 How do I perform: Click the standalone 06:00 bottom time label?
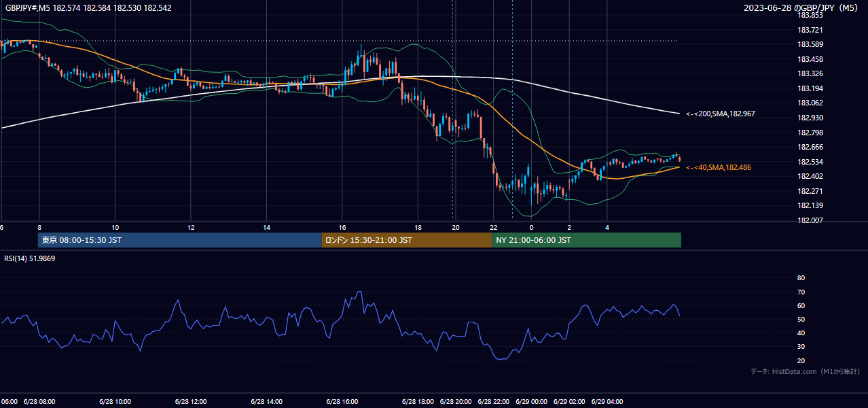tap(9, 401)
